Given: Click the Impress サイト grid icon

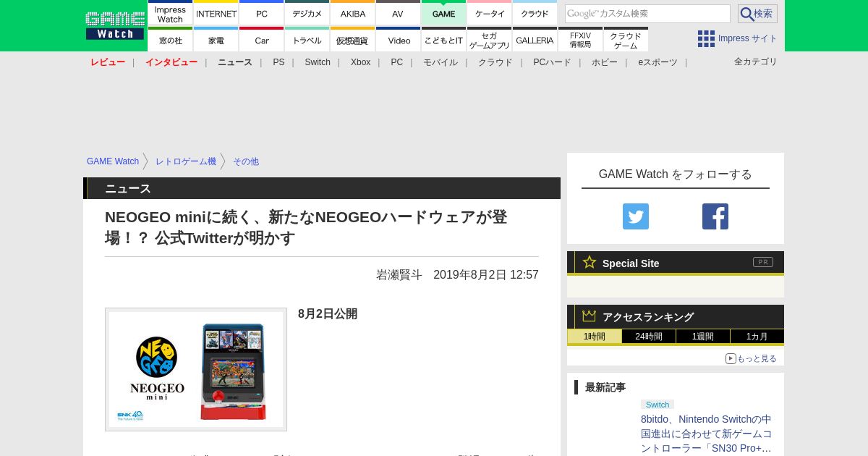Looking at the screenshot, I should [x=706, y=38].
